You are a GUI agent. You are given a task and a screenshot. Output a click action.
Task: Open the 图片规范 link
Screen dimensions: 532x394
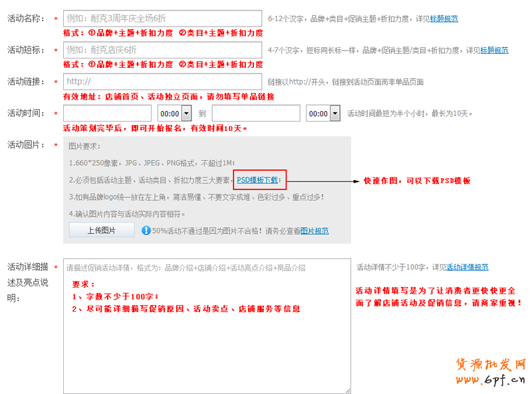315,231
